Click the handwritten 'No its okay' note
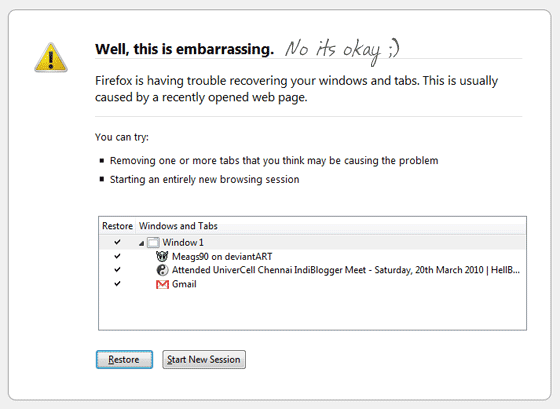 point(342,51)
